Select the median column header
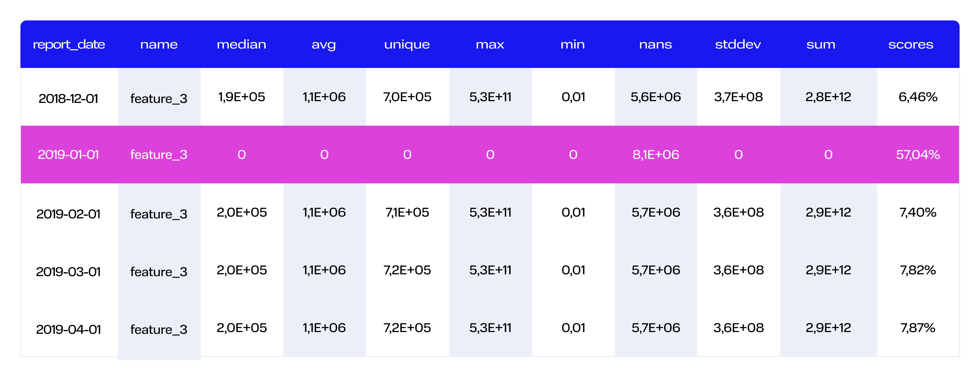The width and height of the screenshot is (980, 377). [242, 44]
